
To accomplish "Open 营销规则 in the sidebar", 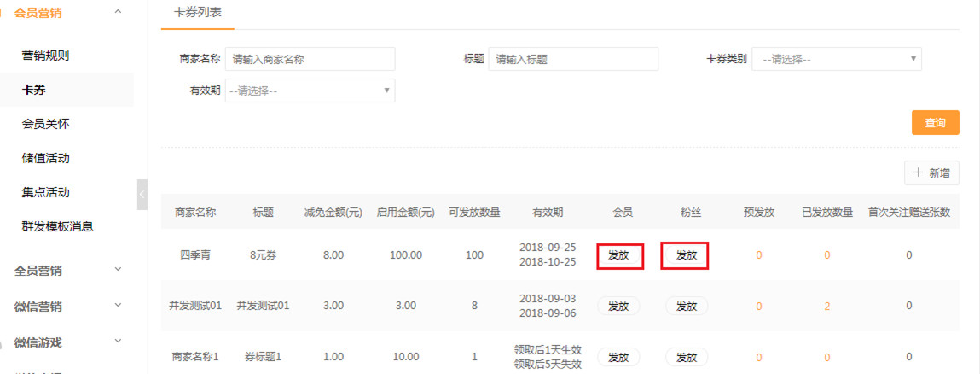I will (x=45, y=56).
